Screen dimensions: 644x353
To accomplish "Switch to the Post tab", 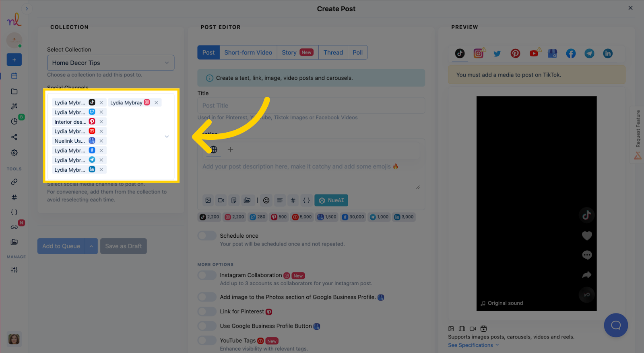I will coord(208,52).
